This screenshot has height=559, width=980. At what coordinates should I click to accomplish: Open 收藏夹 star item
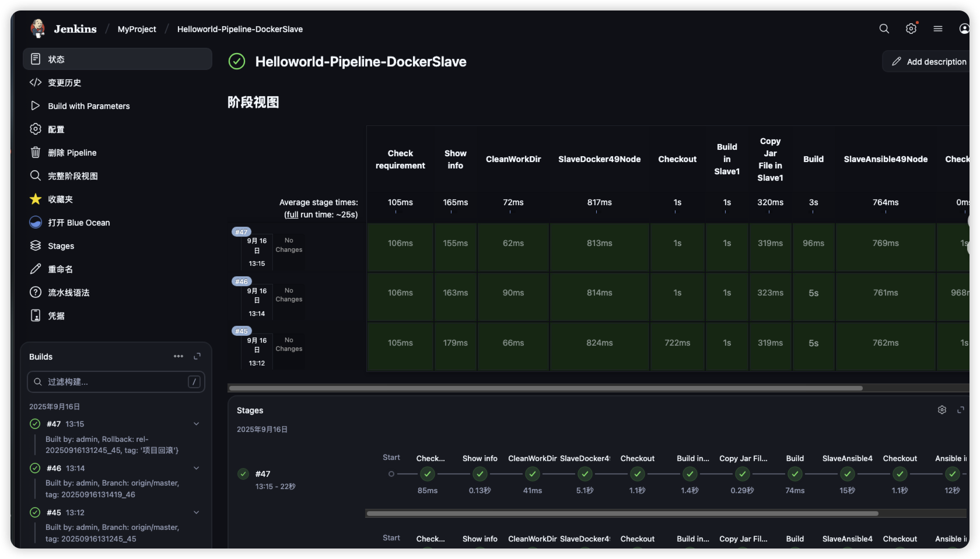pos(117,199)
